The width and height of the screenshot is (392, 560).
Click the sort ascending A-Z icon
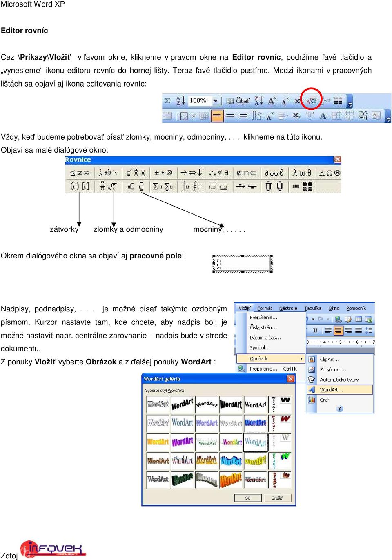(x=180, y=100)
